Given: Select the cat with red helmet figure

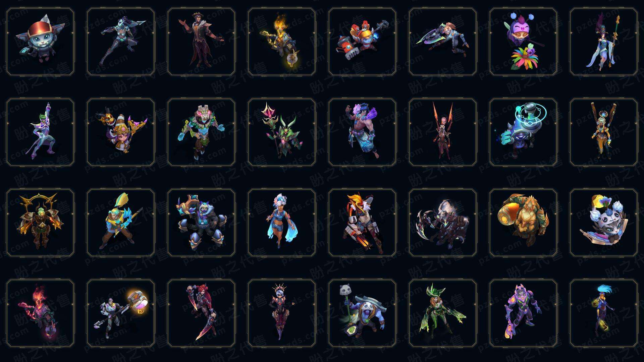Looking at the screenshot, I should (40, 42).
